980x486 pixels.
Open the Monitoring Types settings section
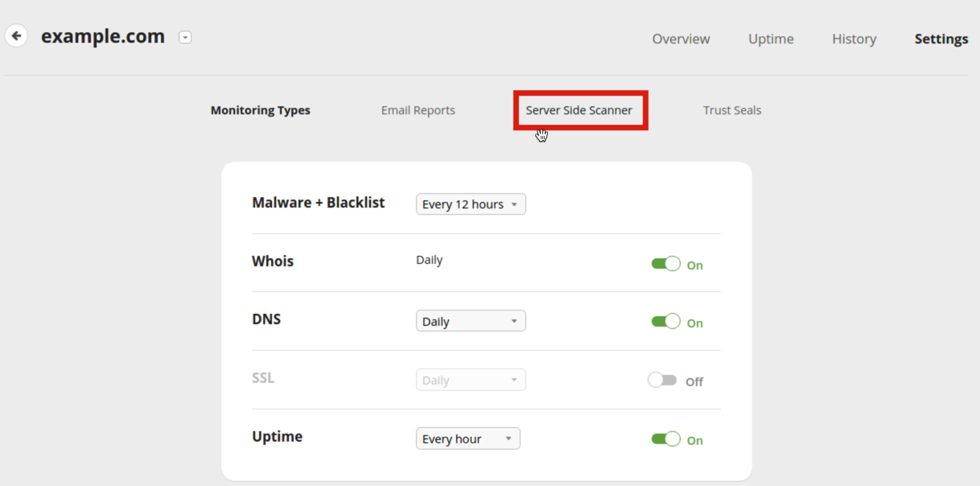click(260, 110)
